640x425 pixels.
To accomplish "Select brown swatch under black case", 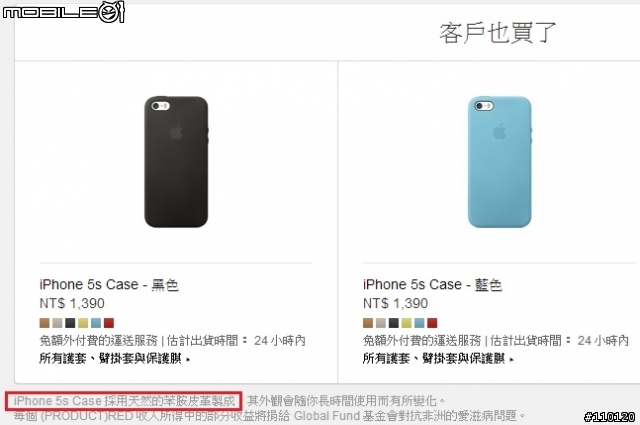I will coord(44,323).
